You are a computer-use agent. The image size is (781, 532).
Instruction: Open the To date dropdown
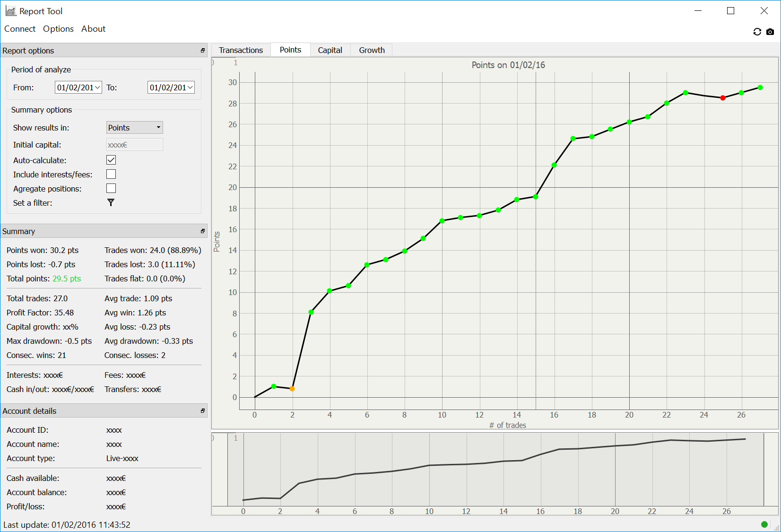190,87
